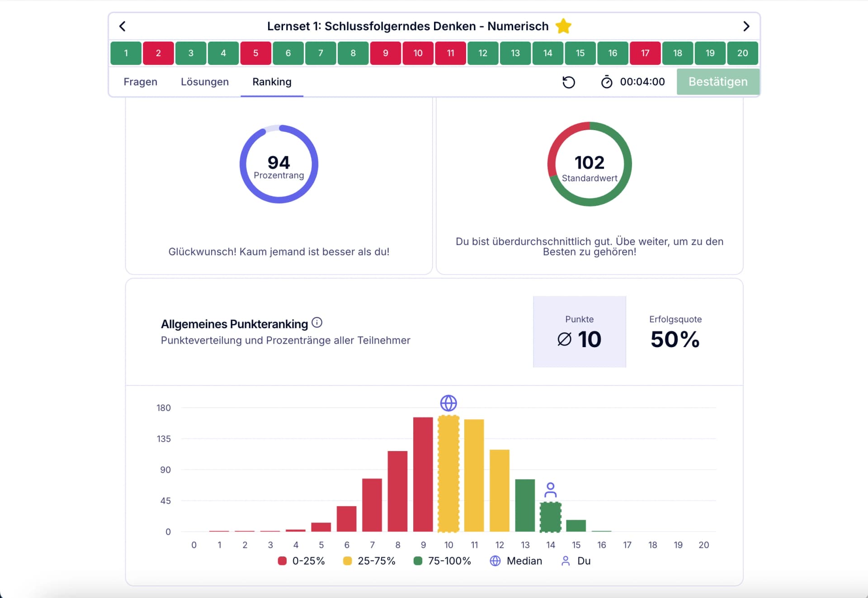The height and width of the screenshot is (598, 868).
Task: Select question 17 in the question strip
Action: (645, 53)
